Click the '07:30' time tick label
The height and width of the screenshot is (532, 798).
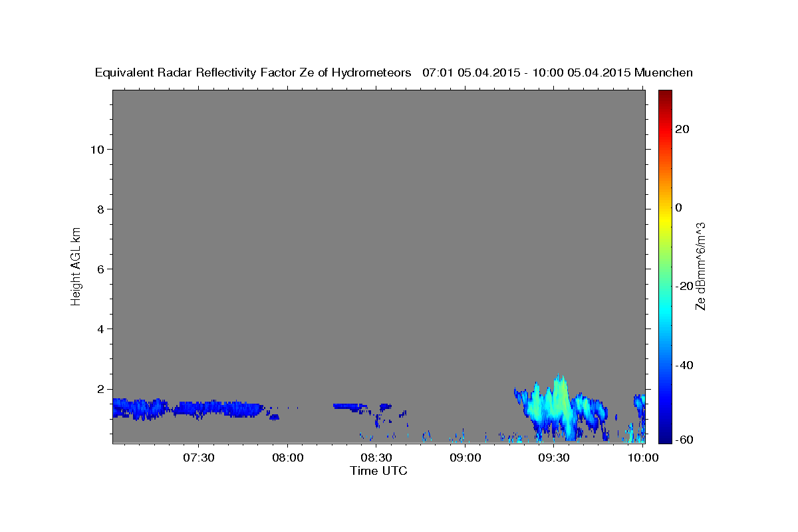(199, 458)
